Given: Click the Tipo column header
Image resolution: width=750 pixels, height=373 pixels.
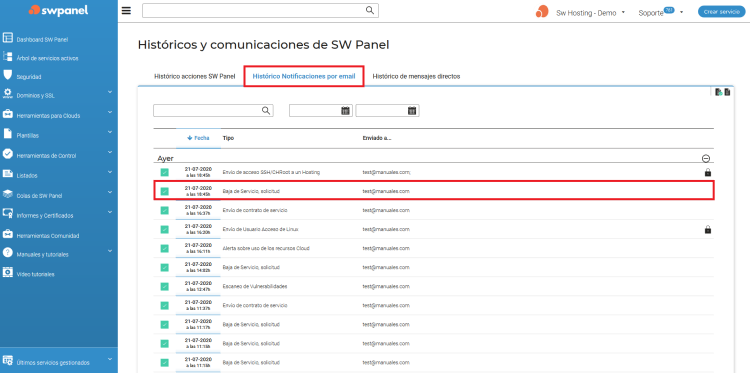Looking at the screenshot, I should (228, 138).
